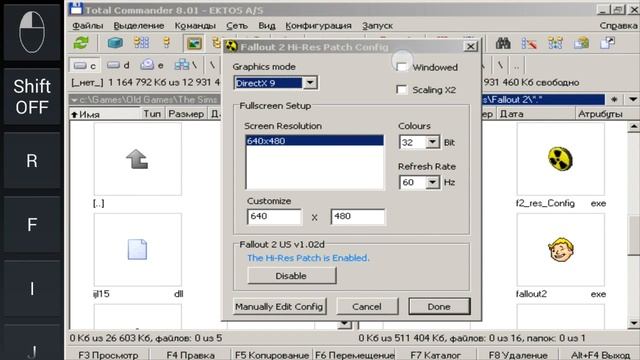
Task: Enable the Windowed checkbox
Action: (x=402, y=67)
